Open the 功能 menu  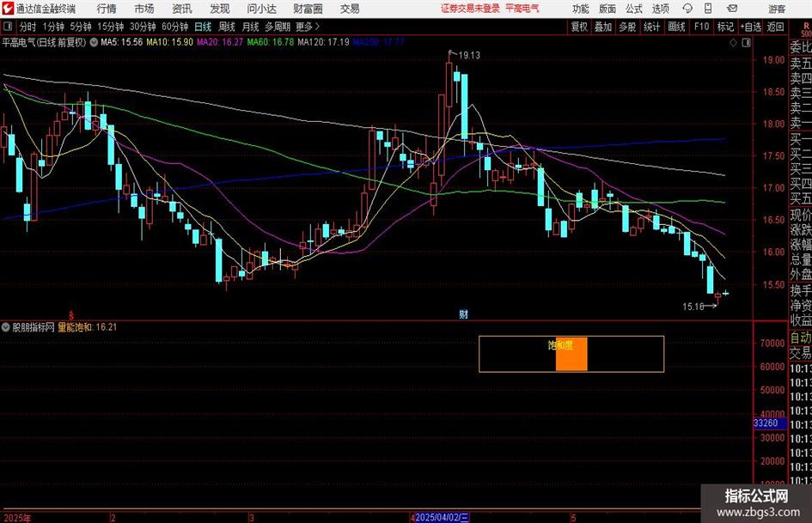pos(581,9)
